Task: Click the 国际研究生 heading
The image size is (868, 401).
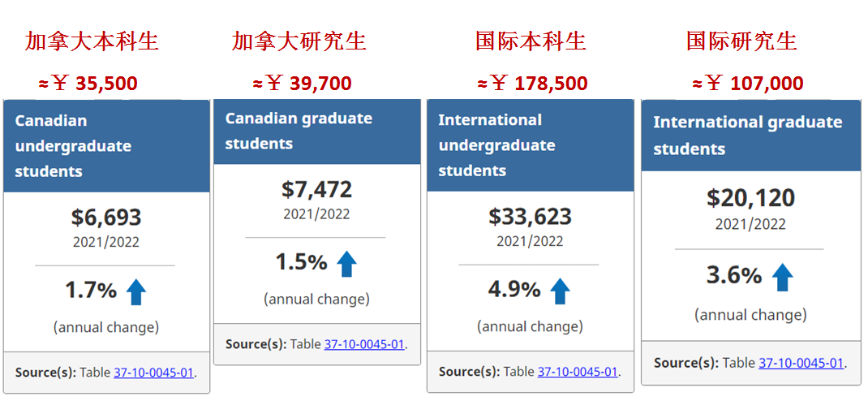Action: (741, 41)
